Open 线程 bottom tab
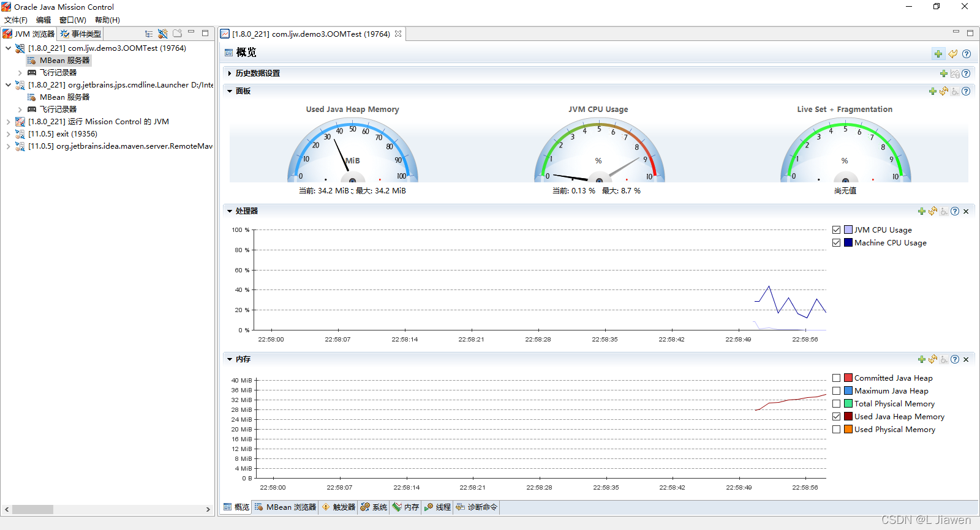 pos(437,507)
